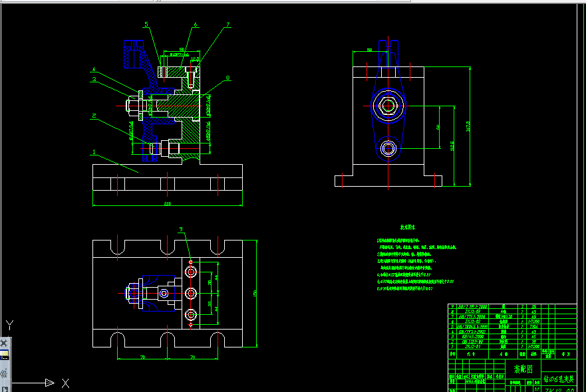Select balloon number 3 left of front view

[94, 79]
